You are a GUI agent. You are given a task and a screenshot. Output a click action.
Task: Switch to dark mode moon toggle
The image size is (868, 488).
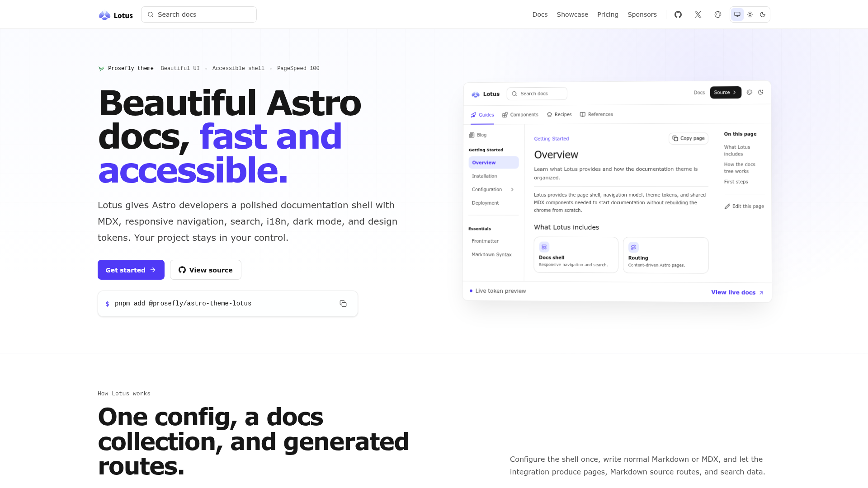763,14
